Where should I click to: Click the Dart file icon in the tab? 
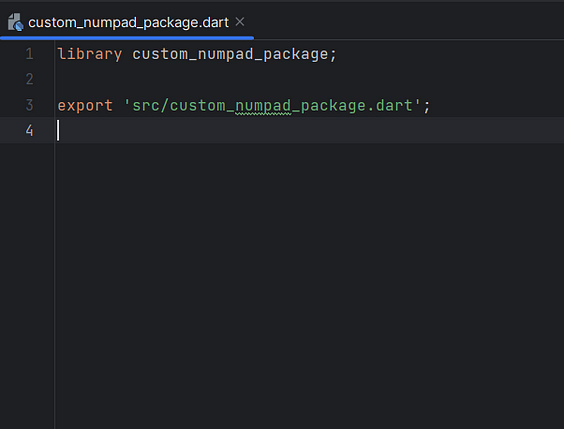[x=15, y=22]
